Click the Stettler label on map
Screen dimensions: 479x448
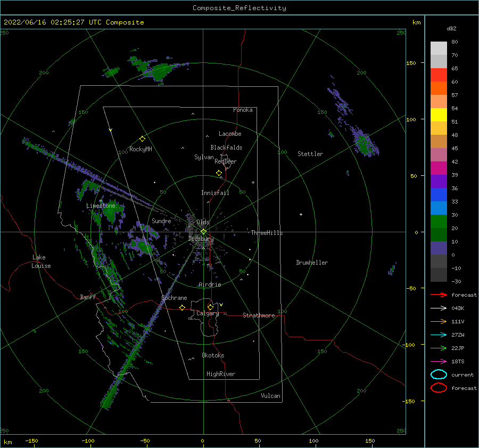(x=310, y=154)
